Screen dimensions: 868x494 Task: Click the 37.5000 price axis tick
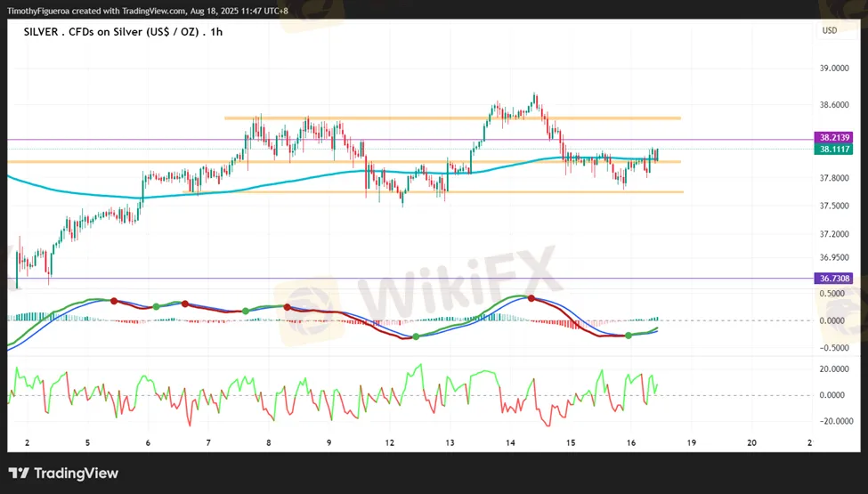pos(834,206)
